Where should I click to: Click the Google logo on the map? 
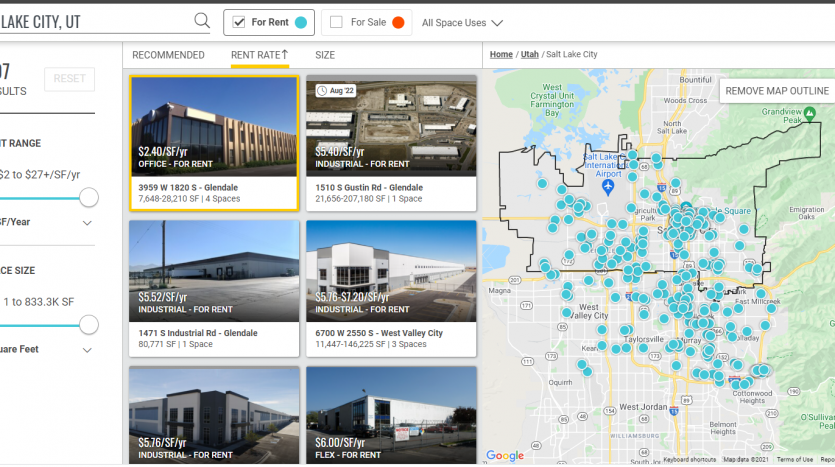505,456
